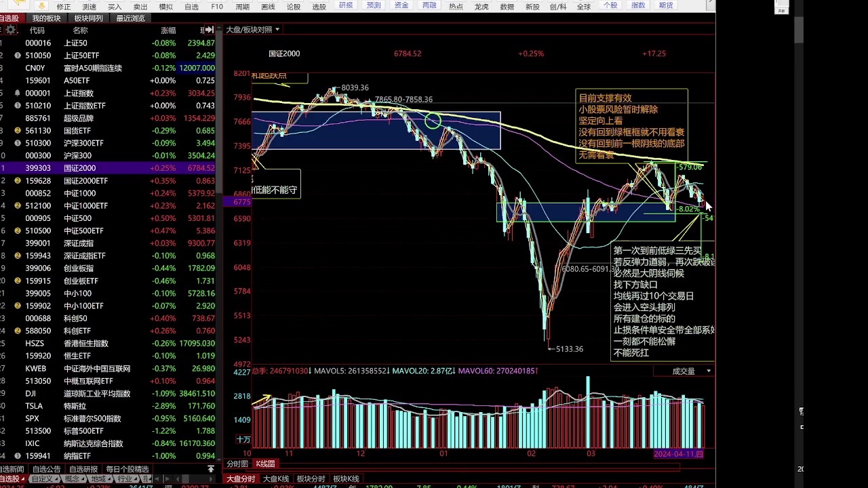Select the 香港恒生指数 row

pos(108,344)
